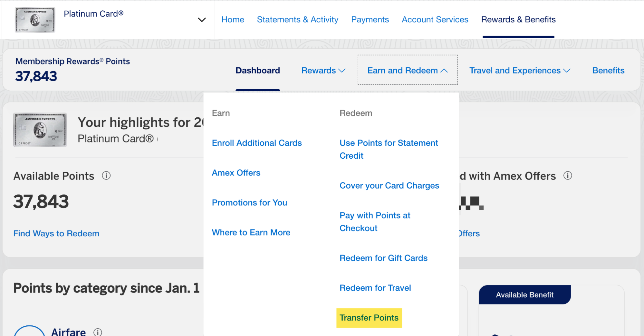644x336 pixels.
Task: Click the Available Points info icon
Action: pos(106,176)
